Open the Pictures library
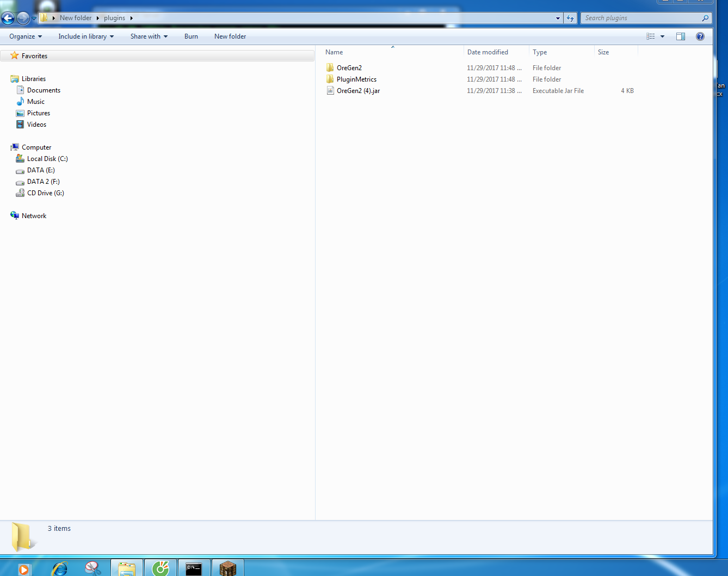The width and height of the screenshot is (728, 576). pyautogui.click(x=39, y=113)
